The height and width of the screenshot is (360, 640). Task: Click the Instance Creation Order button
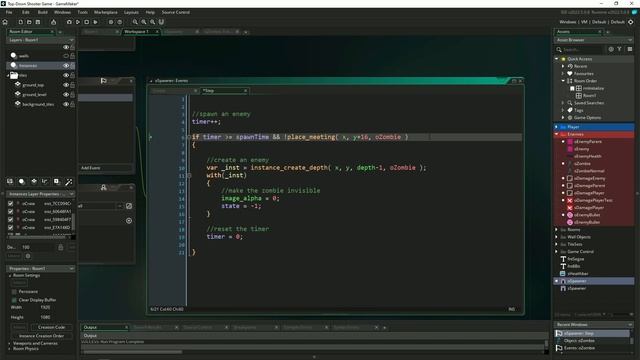(41, 336)
